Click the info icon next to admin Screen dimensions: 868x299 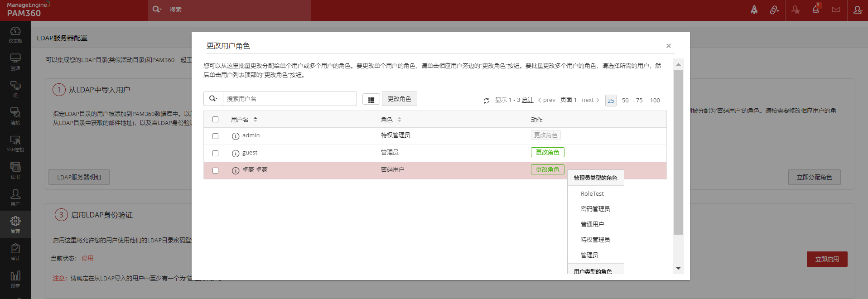point(235,136)
